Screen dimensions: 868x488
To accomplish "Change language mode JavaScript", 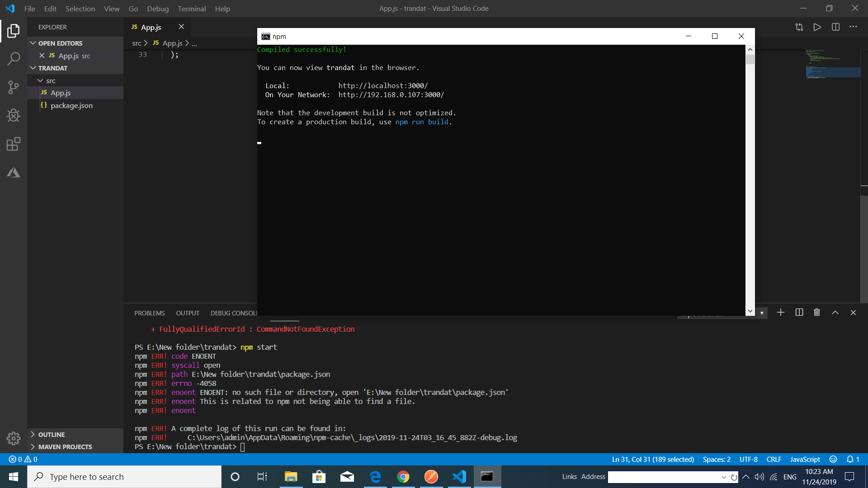I will (805, 459).
